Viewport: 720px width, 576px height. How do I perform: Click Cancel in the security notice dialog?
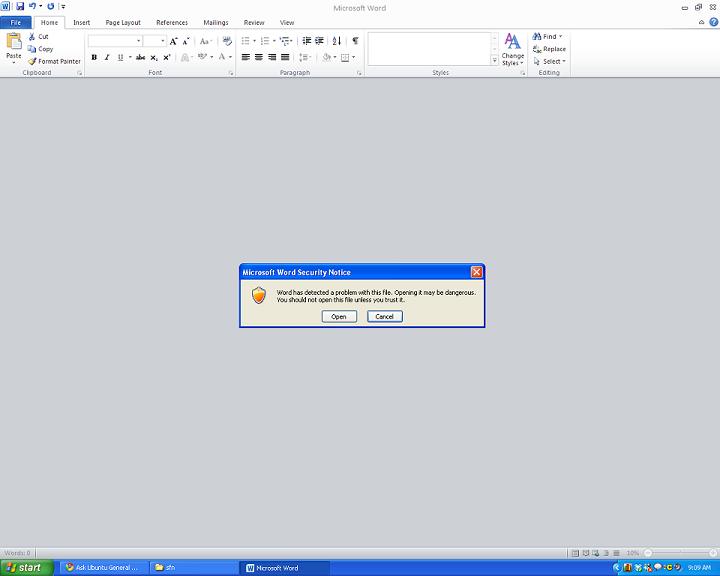click(384, 316)
